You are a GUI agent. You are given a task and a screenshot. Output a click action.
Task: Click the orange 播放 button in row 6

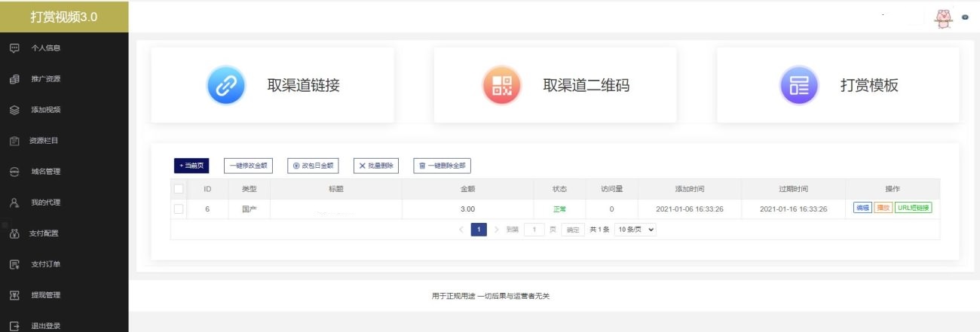pos(883,209)
